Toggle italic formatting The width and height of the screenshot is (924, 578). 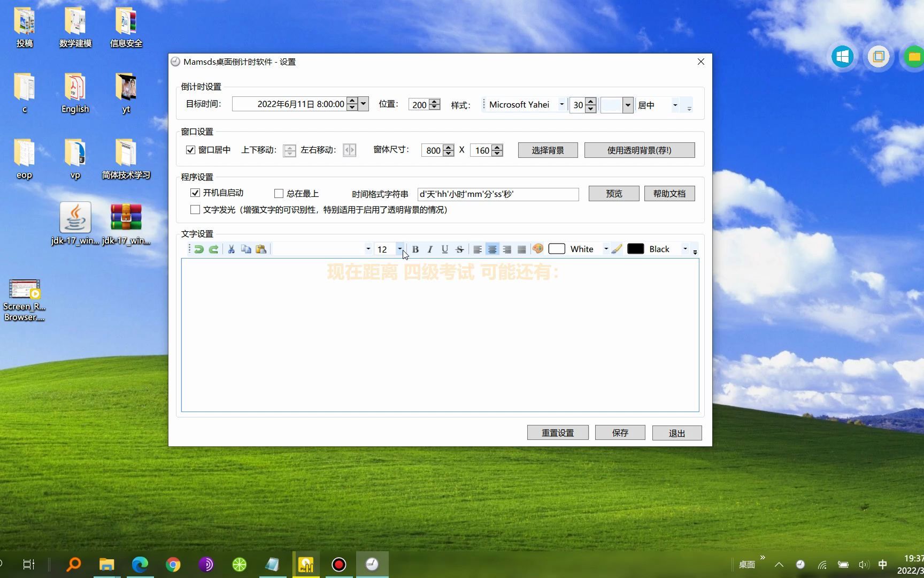click(430, 249)
